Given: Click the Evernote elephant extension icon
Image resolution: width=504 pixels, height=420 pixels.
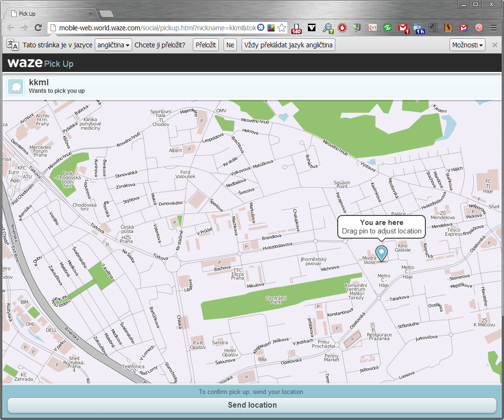Looking at the screenshot, I should [x=433, y=28].
